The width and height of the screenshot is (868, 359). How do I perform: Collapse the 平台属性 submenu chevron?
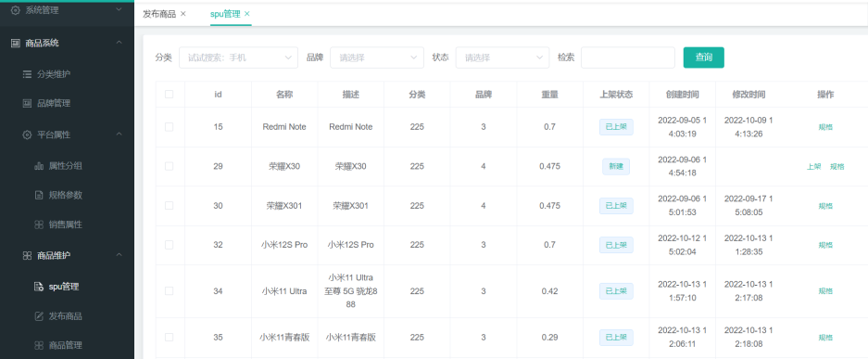click(119, 135)
